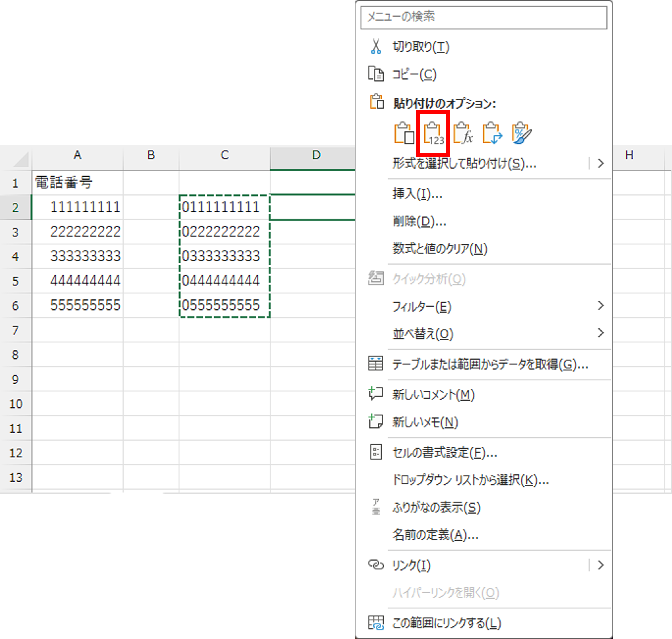Select row 7 header
This screenshot has width=672, height=639.
click(15, 330)
